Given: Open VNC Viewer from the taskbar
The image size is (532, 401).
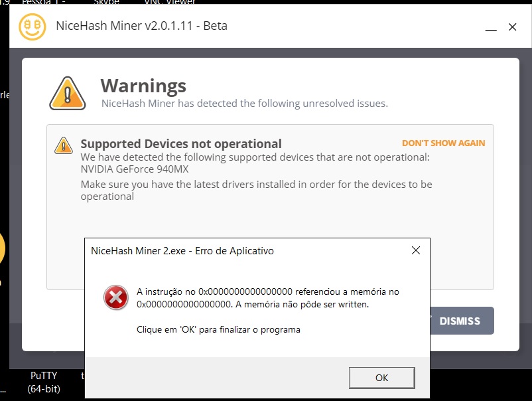Looking at the screenshot, I should (170, 2).
